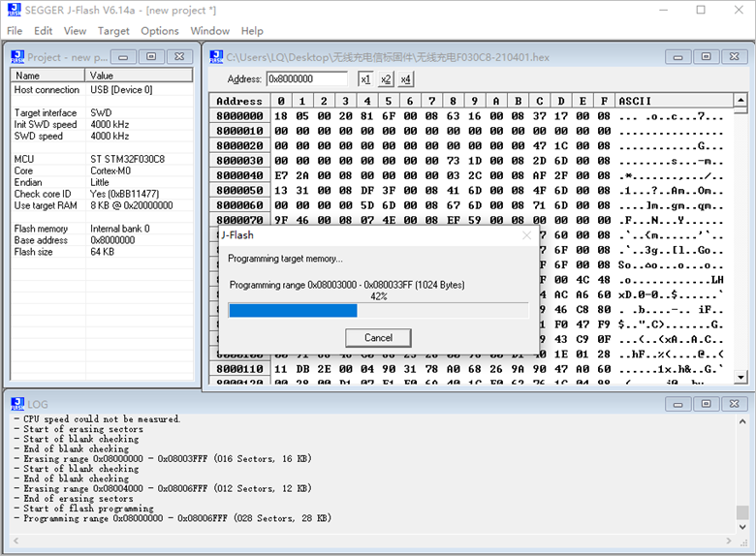The image size is (756, 556).
Task: Open the File menu
Action: pos(15,31)
